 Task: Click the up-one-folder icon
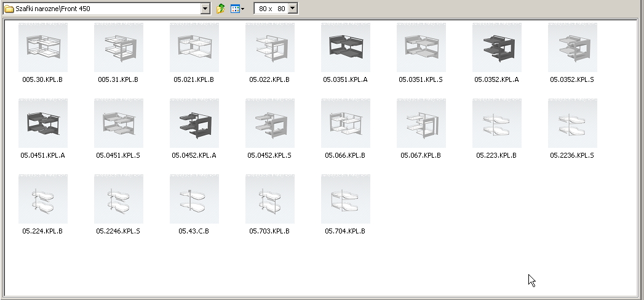221,9
